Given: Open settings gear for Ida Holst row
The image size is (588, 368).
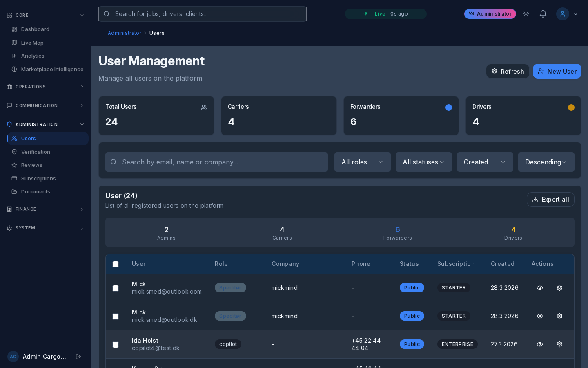Looking at the screenshot, I should click(559, 344).
